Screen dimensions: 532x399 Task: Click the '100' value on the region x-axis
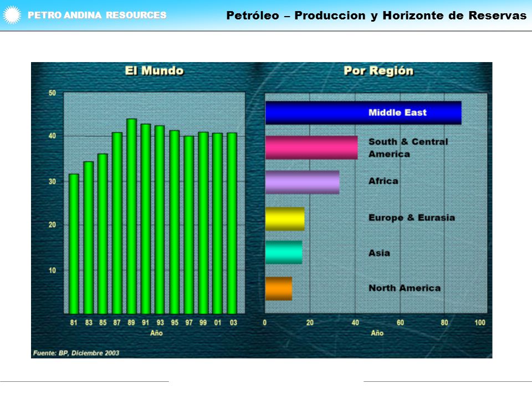click(x=480, y=323)
